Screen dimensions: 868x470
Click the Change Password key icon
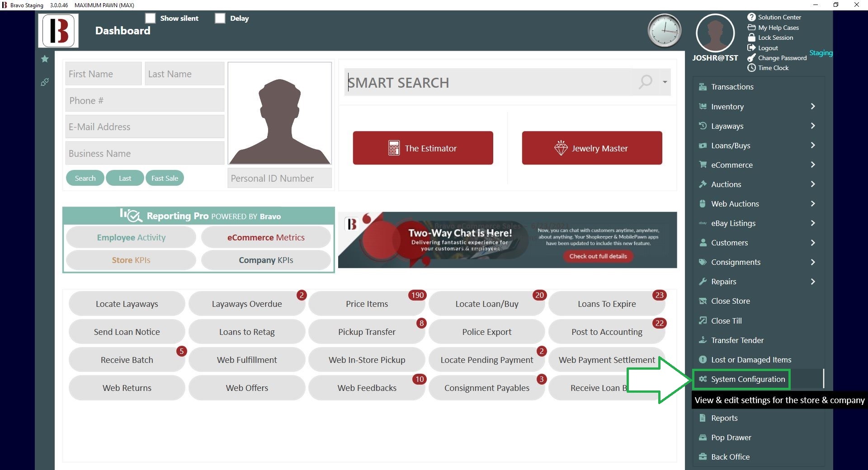pos(751,58)
